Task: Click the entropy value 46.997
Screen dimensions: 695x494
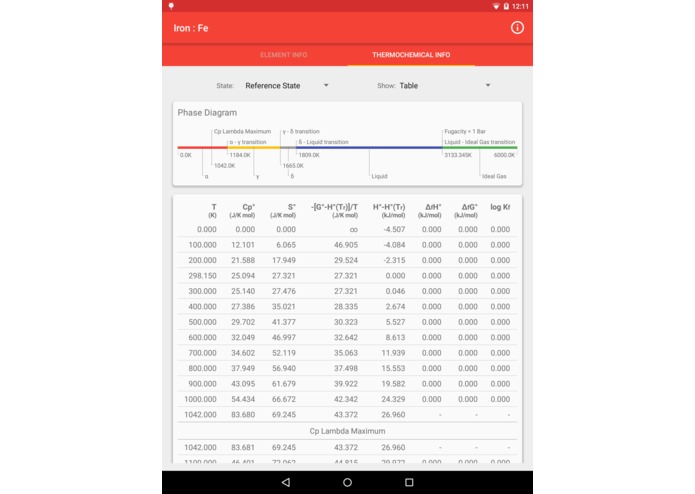Action: pos(284,338)
